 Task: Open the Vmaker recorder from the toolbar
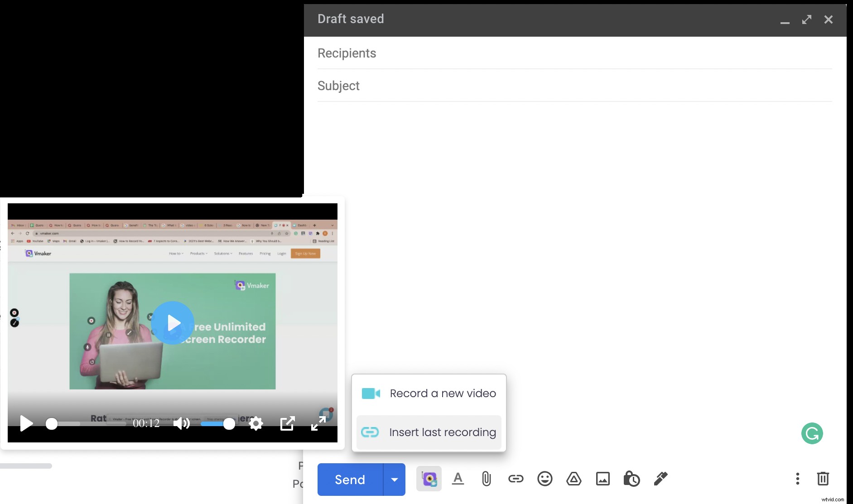(x=429, y=479)
